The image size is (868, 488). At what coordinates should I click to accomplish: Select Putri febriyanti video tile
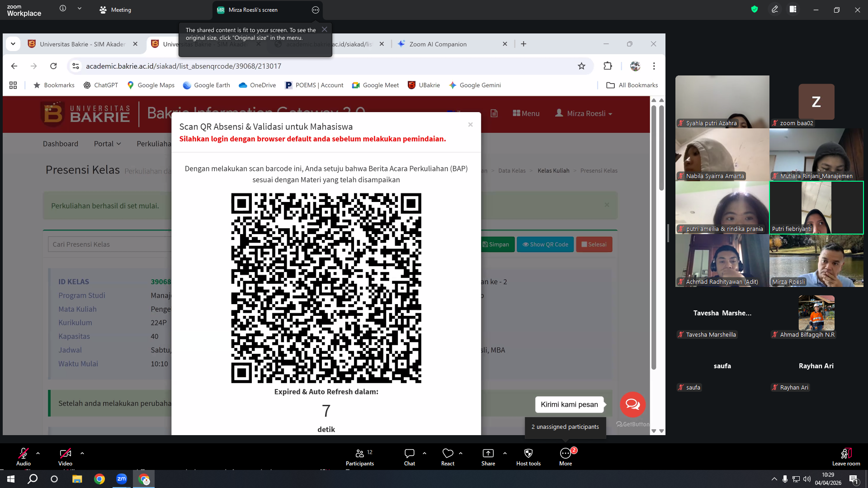tap(816, 207)
